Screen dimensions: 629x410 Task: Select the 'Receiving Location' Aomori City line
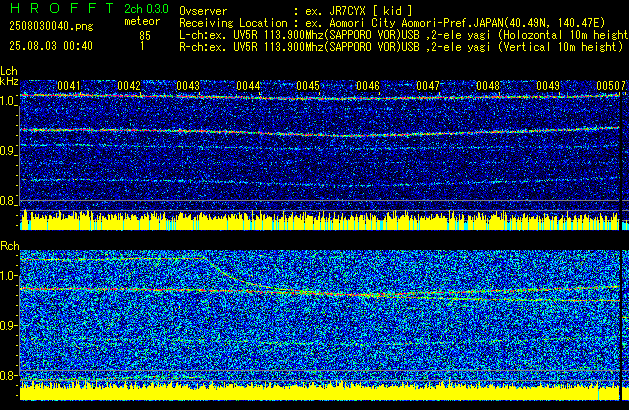392,23
